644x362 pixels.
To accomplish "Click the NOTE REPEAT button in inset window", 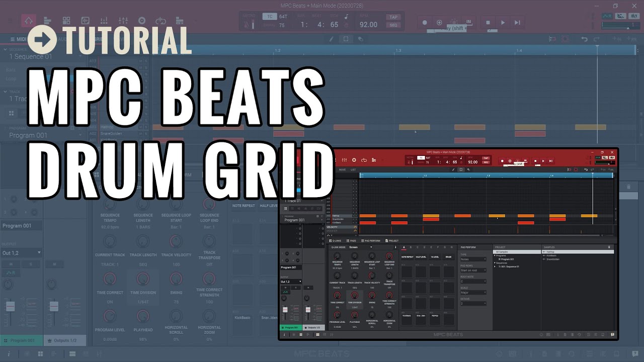I will [408, 257].
